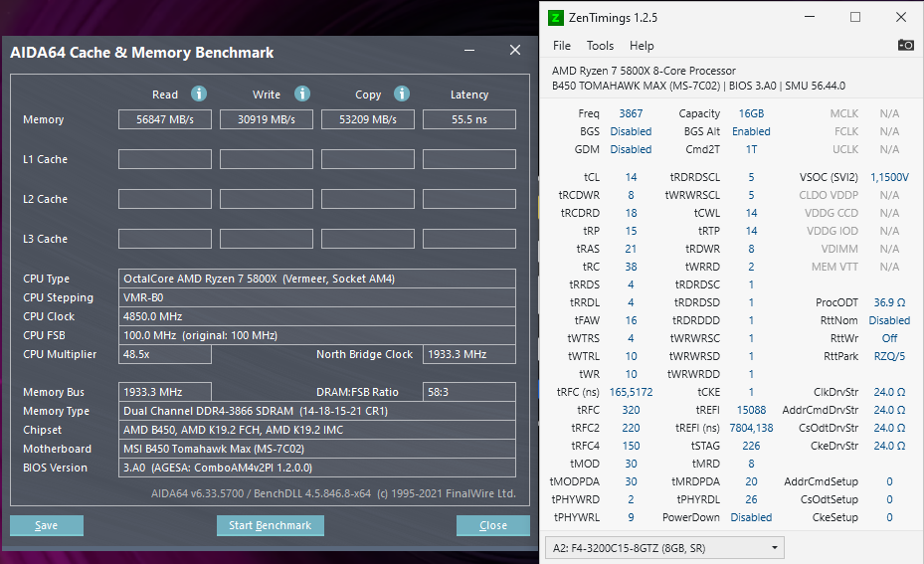The width and height of the screenshot is (924, 564).
Task: Click the RttPark value RZQ/5
Action: pyautogui.click(x=889, y=356)
